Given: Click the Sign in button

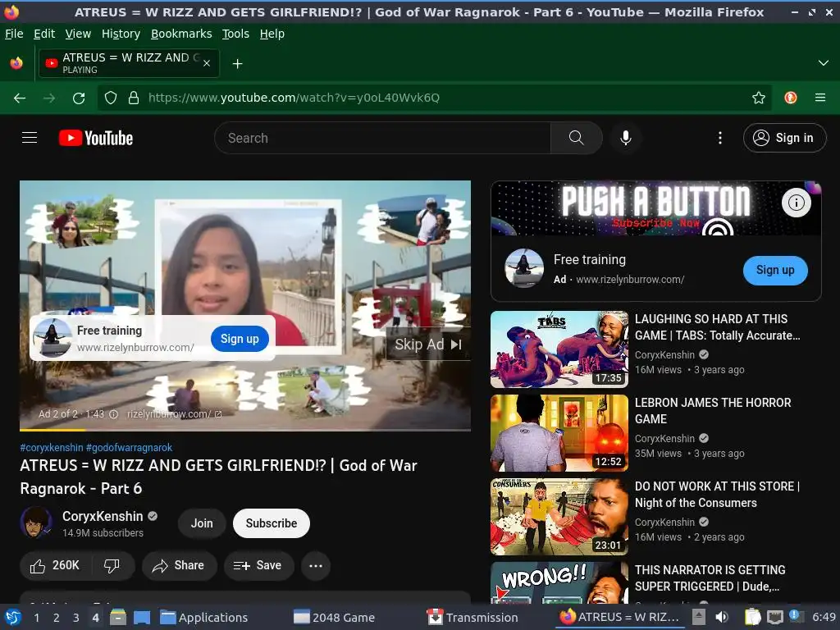Looking at the screenshot, I should point(784,138).
